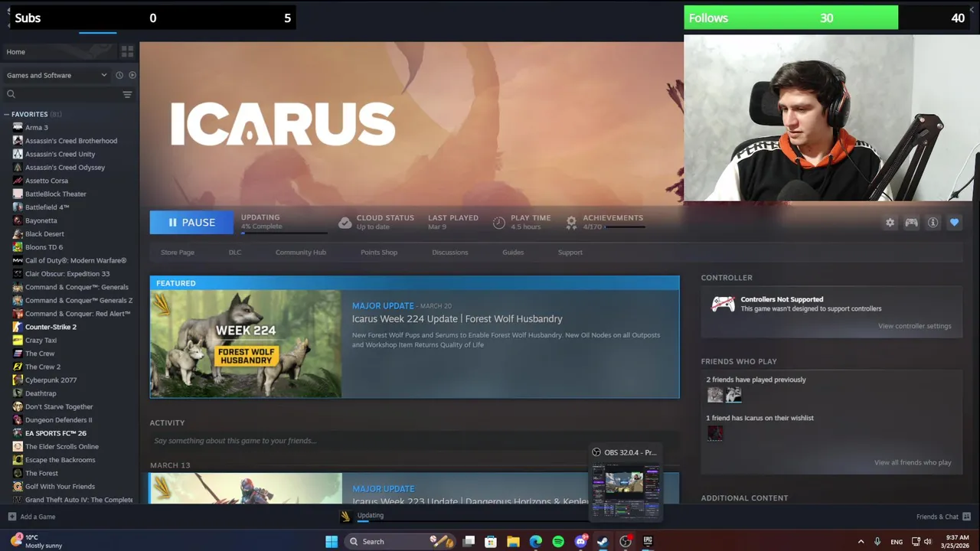The image size is (980, 551).
Task: Click View all friends who play
Action: (x=913, y=462)
